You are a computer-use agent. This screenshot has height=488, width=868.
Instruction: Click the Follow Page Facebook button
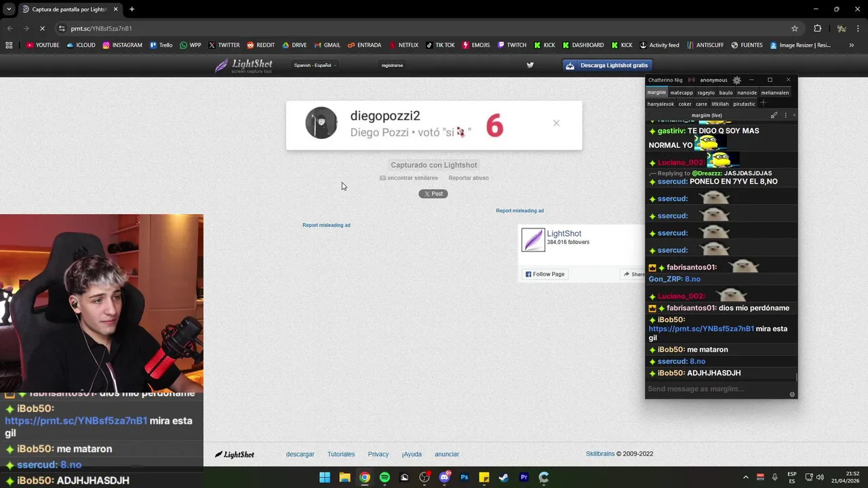click(545, 274)
